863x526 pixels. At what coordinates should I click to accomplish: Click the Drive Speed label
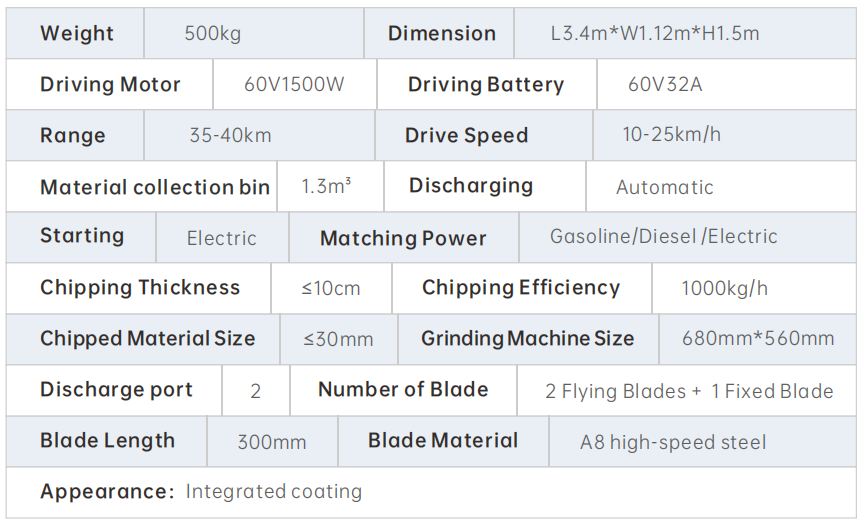(x=466, y=136)
